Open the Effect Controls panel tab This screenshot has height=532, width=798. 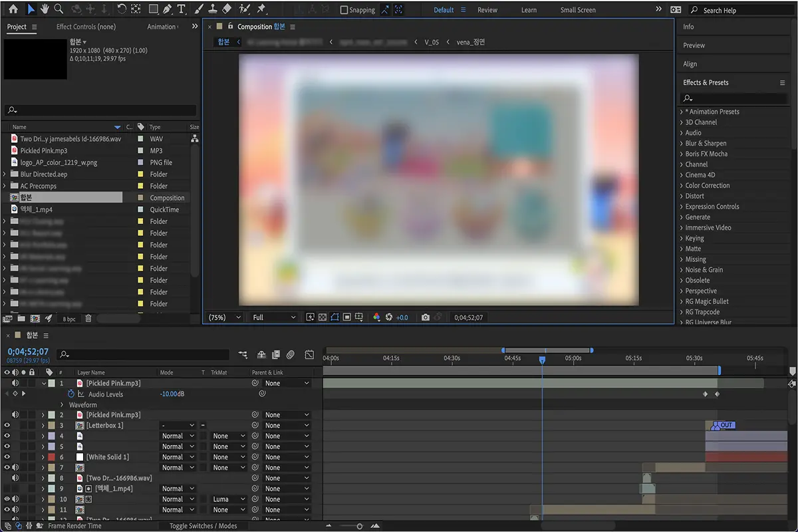coord(86,27)
